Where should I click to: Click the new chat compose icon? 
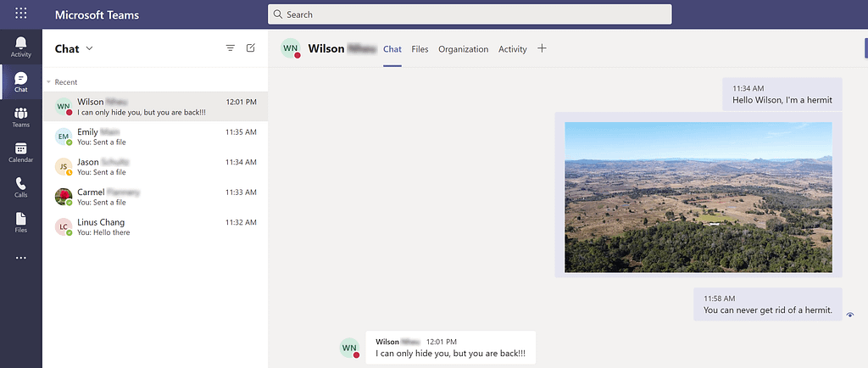[251, 48]
